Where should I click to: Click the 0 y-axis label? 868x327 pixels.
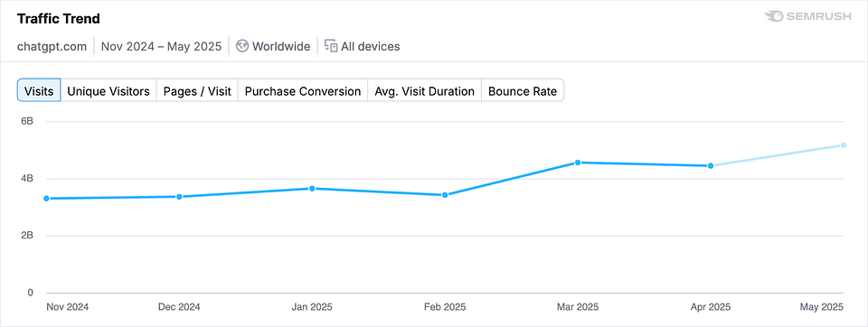pos(31,293)
